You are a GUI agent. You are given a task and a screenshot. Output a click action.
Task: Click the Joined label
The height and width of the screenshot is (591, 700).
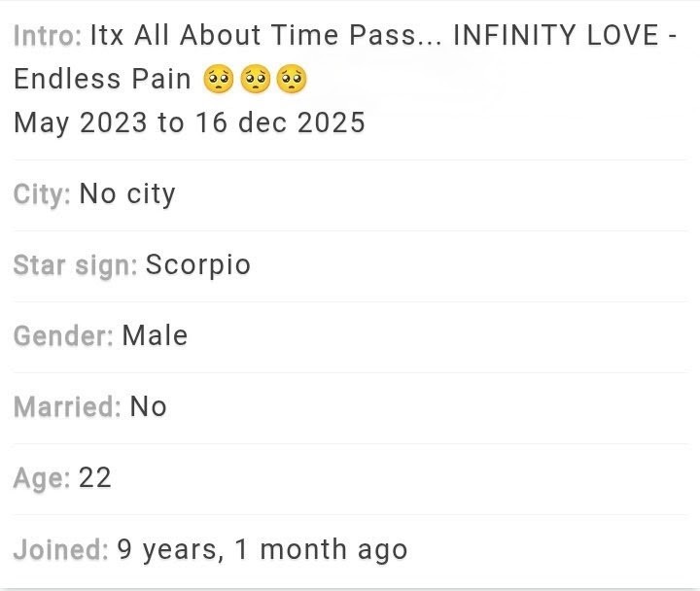pos(60,549)
